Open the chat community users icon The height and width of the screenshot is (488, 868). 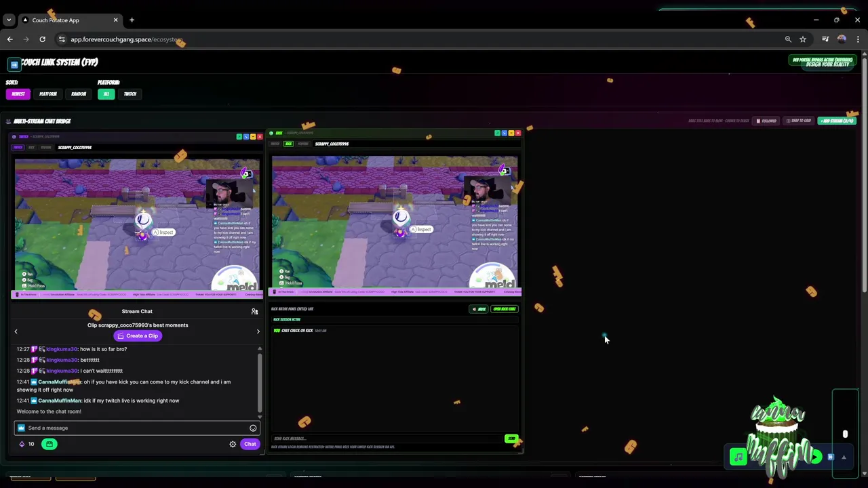254,312
